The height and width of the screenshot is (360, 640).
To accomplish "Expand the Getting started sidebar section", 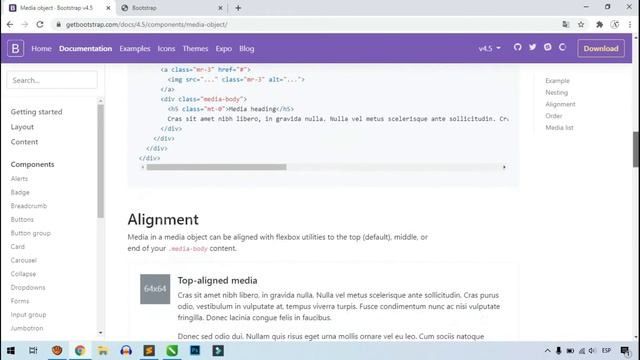I will [36, 111].
